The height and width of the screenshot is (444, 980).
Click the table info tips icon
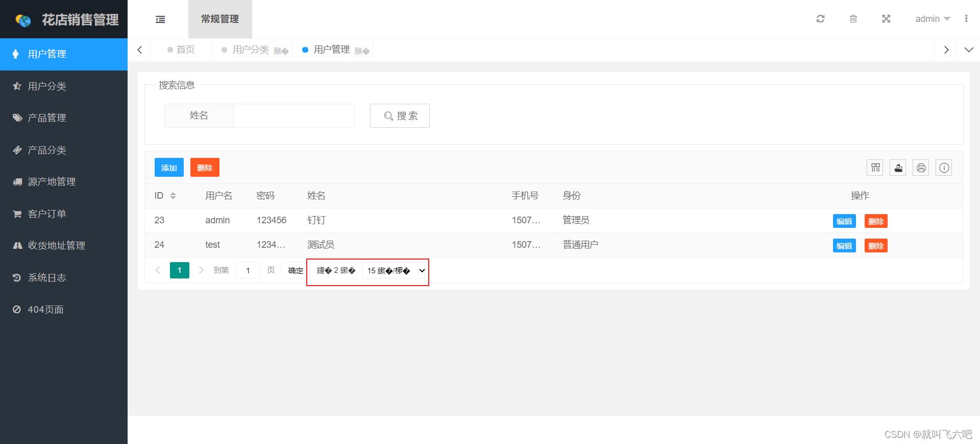click(944, 168)
